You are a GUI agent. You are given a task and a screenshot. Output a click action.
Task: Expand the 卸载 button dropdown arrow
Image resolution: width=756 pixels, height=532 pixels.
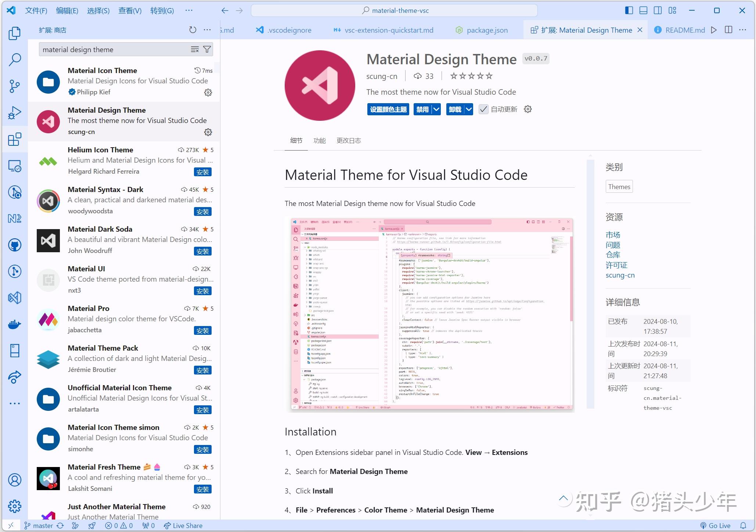click(x=469, y=109)
